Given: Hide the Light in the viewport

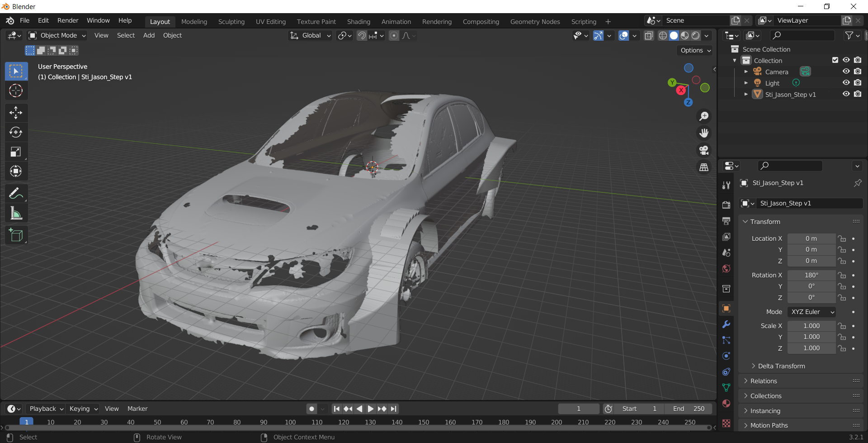Looking at the screenshot, I should coord(846,82).
